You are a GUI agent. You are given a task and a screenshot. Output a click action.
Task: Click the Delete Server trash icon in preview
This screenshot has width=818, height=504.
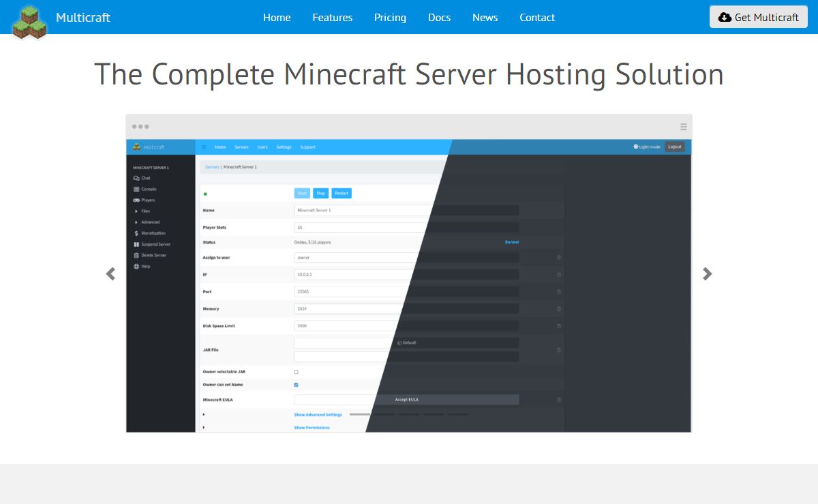[136, 255]
